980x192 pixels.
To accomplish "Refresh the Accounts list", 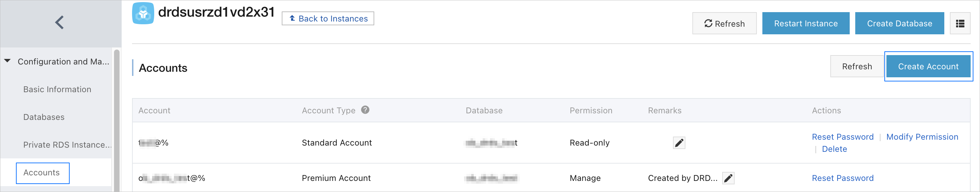I will point(857,67).
